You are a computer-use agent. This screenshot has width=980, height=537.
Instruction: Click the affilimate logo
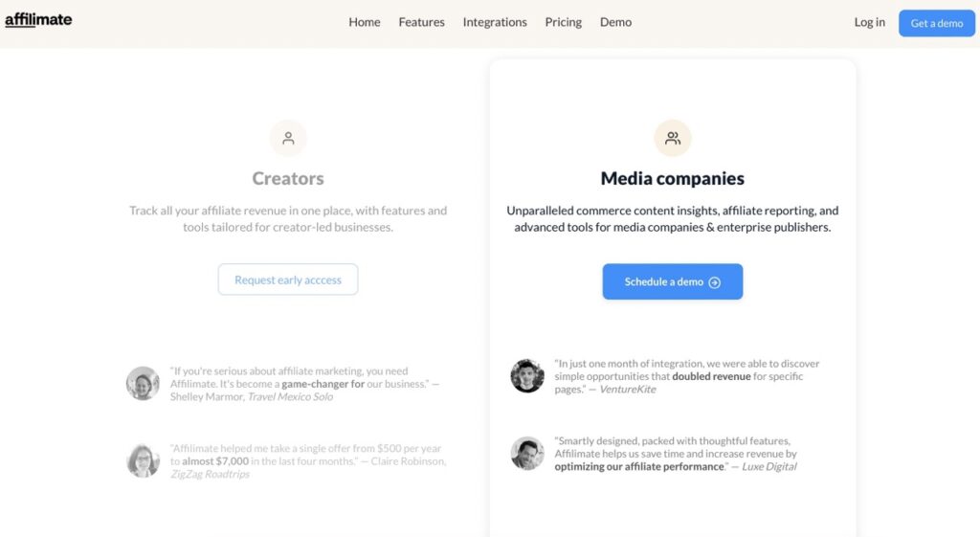point(38,20)
